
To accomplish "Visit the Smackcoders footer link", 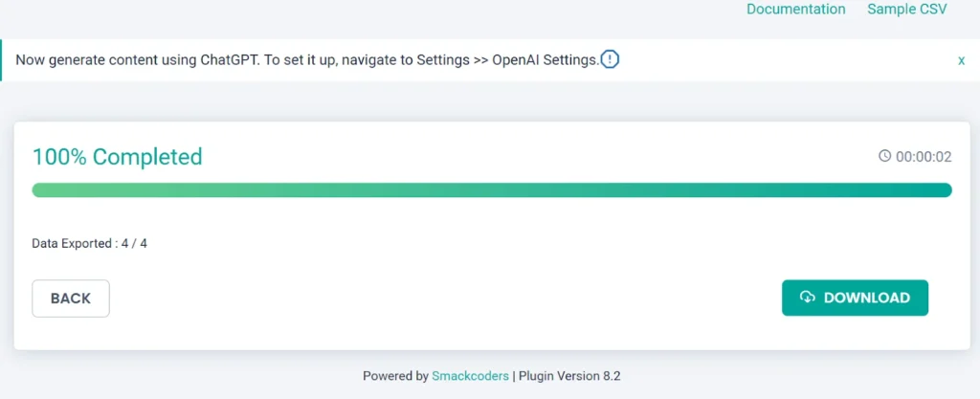I will 470,376.
